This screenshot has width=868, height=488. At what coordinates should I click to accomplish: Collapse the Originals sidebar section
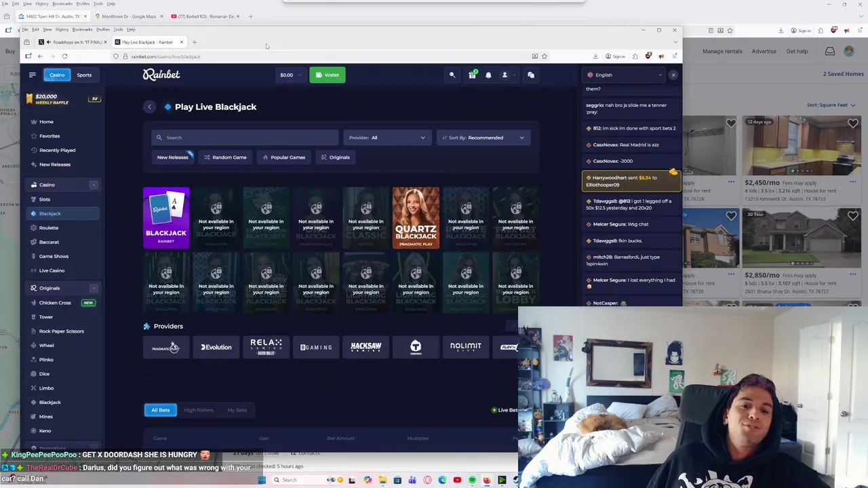click(94, 288)
